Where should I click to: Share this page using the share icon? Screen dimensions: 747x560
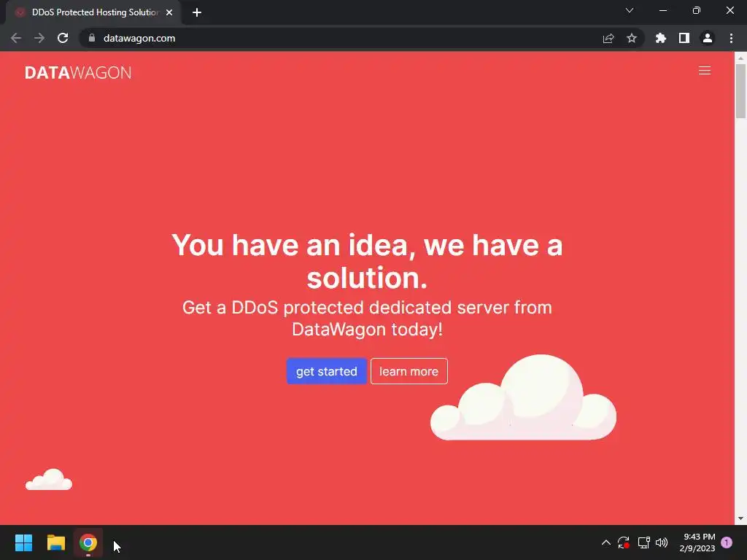point(608,38)
